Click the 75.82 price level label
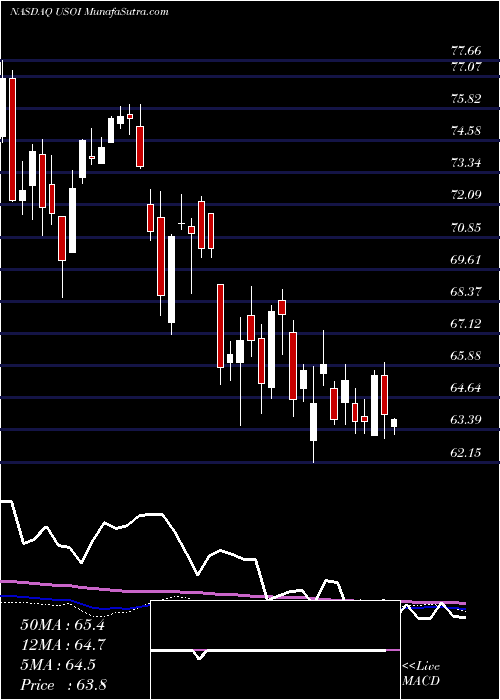The height and width of the screenshot is (700, 500). (x=466, y=99)
